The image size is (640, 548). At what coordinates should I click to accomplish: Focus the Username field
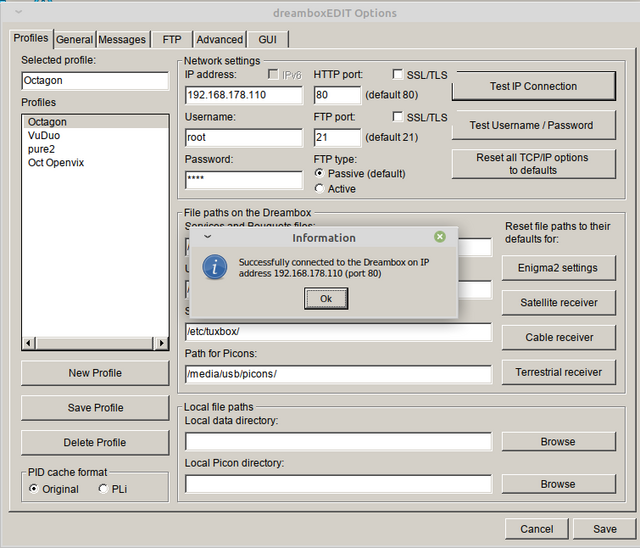(x=244, y=138)
